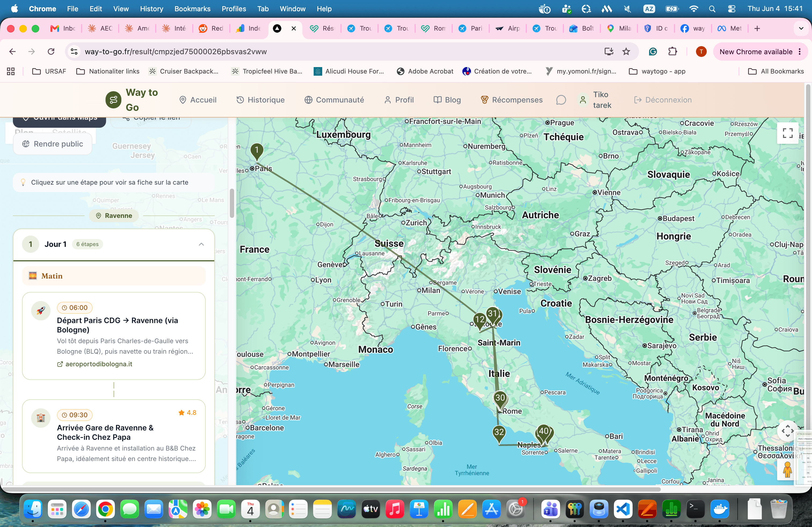Viewport: 812px width, 527px height.
Task: Open the Historique page
Action: 261,100
